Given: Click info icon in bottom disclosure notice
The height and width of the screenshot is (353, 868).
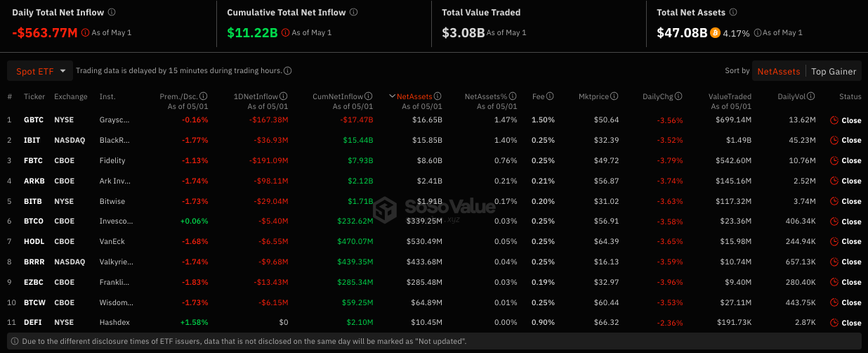Looking at the screenshot, I should pos(15,341).
